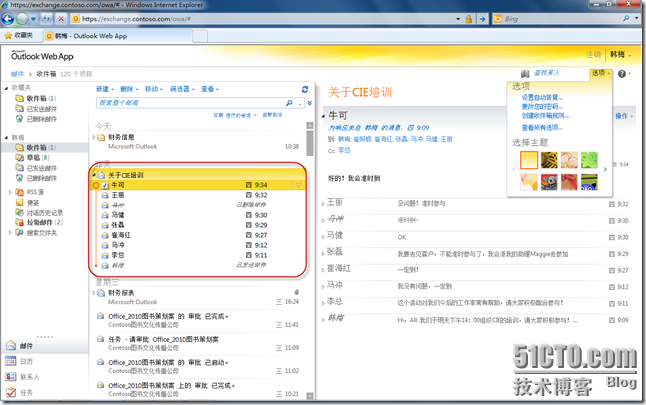Click the Bing search magnifier icon

(x=626, y=19)
